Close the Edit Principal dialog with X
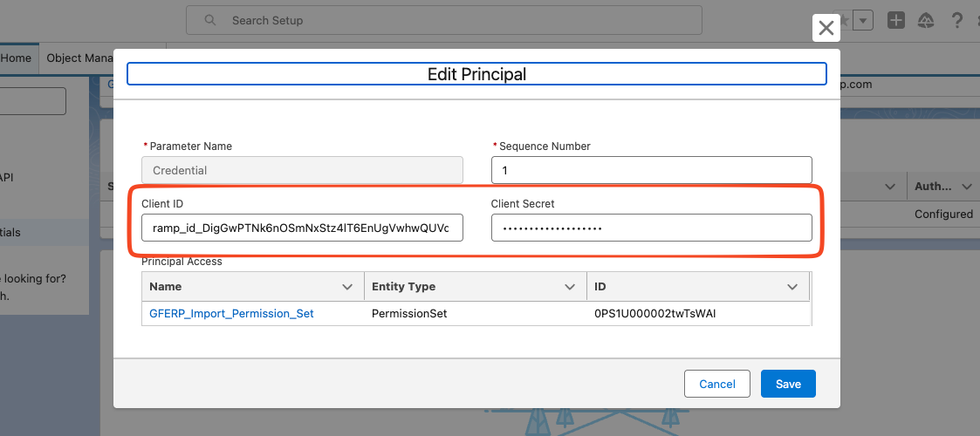 point(826,28)
